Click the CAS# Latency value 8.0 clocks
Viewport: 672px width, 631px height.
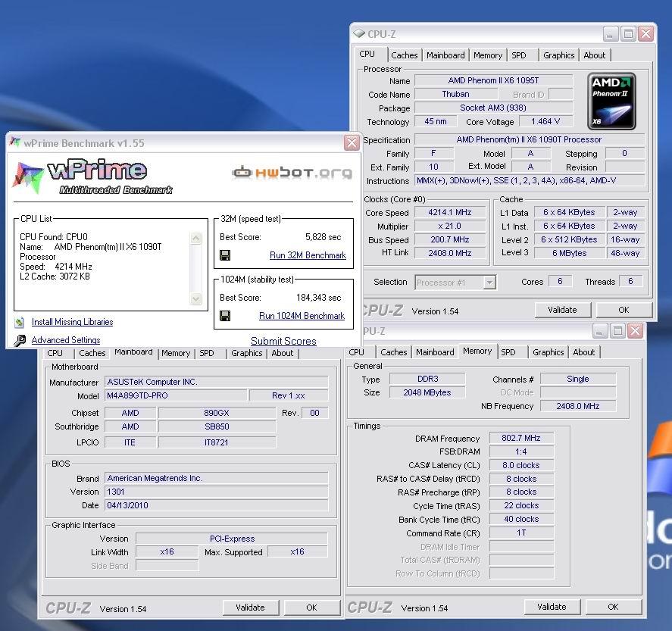point(521,465)
